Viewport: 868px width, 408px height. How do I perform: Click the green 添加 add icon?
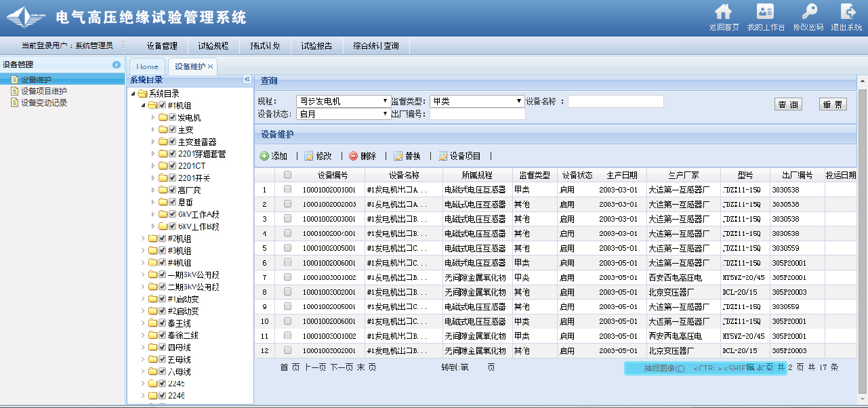(264, 156)
